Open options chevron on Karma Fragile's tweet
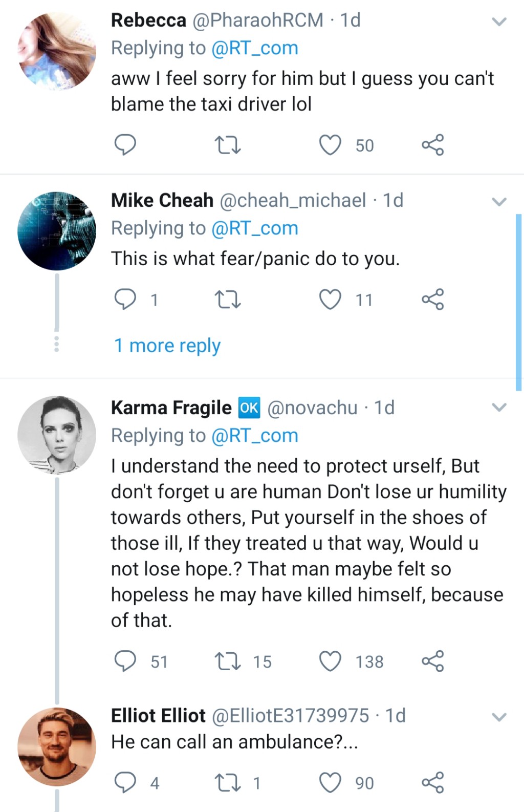The width and height of the screenshot is (524, 812). click(x=499, y=408)
